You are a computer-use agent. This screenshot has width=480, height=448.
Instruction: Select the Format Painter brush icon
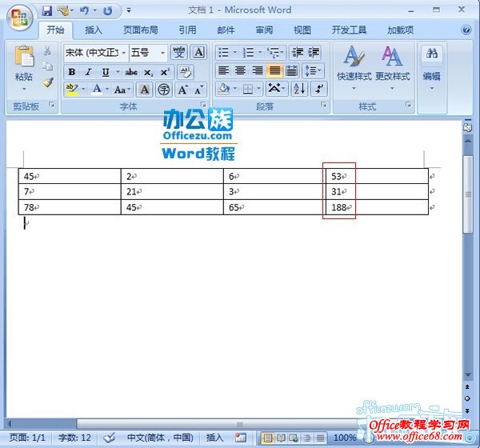pos(48,82)
